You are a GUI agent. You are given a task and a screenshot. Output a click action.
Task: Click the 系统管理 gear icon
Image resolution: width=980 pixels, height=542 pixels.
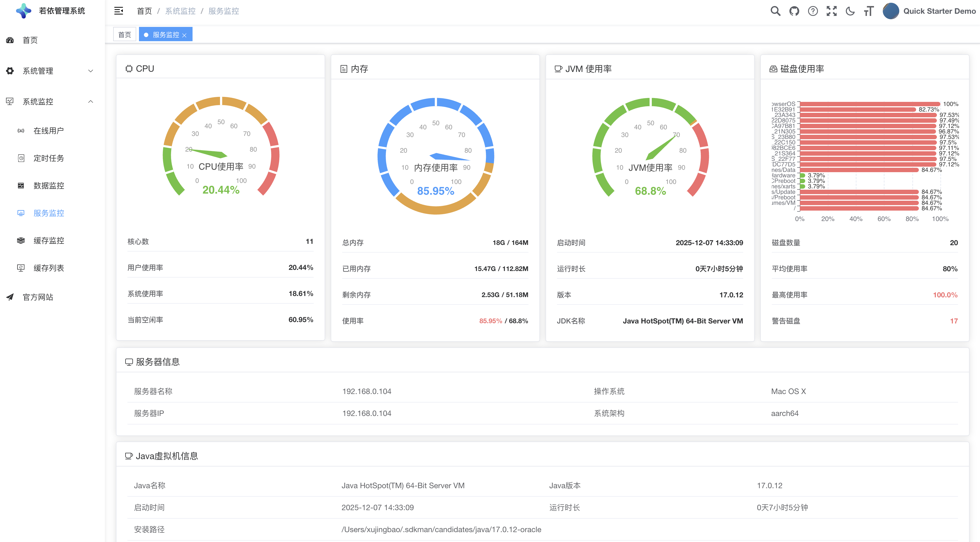[10, 71]
